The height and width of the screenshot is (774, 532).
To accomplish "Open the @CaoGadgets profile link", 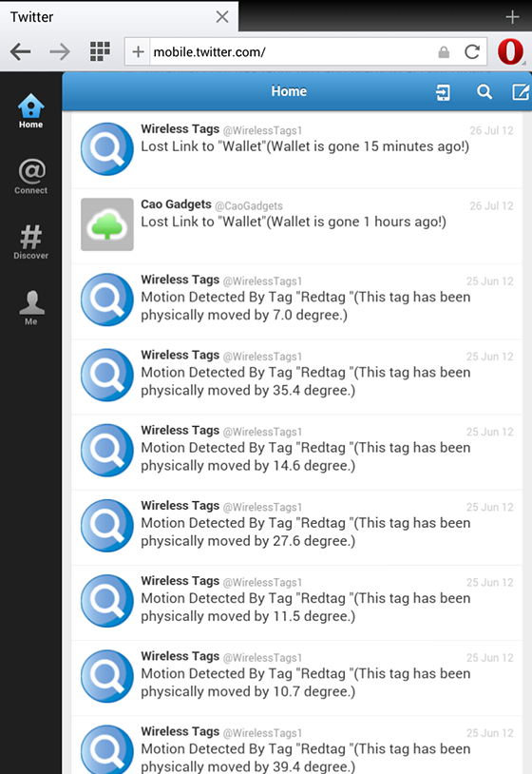I will tap(249, 205).
